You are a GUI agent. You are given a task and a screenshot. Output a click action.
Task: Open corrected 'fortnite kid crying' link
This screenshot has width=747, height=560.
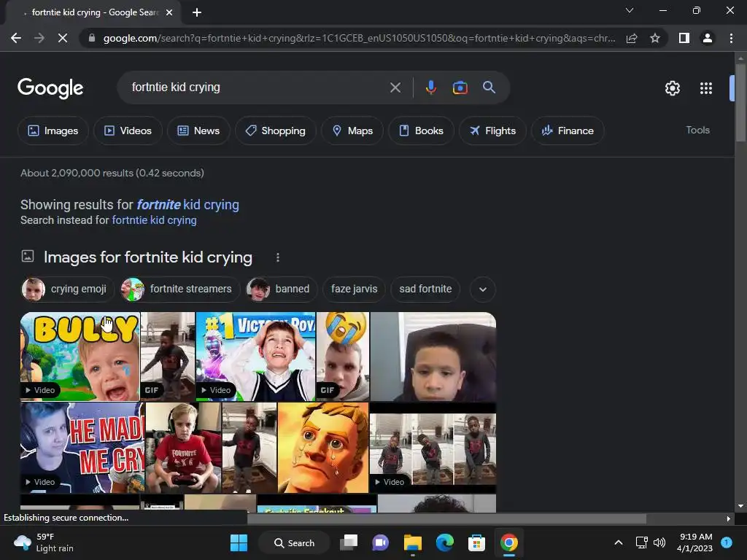pos(187,205)
